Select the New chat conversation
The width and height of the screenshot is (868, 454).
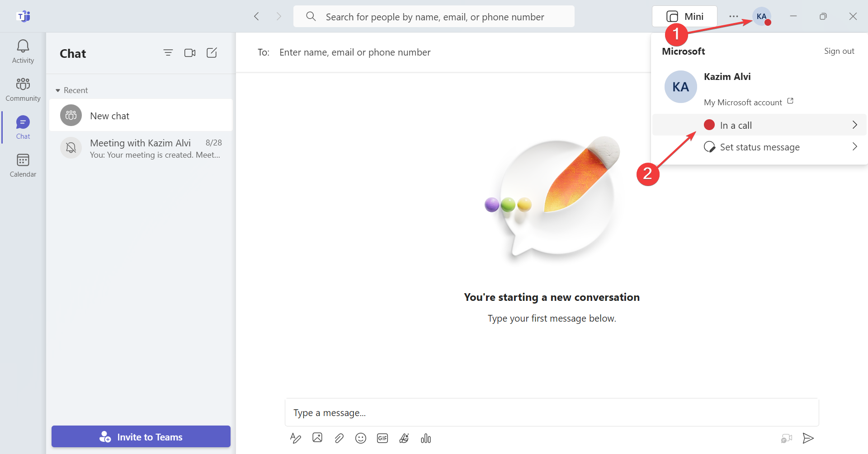141,116
